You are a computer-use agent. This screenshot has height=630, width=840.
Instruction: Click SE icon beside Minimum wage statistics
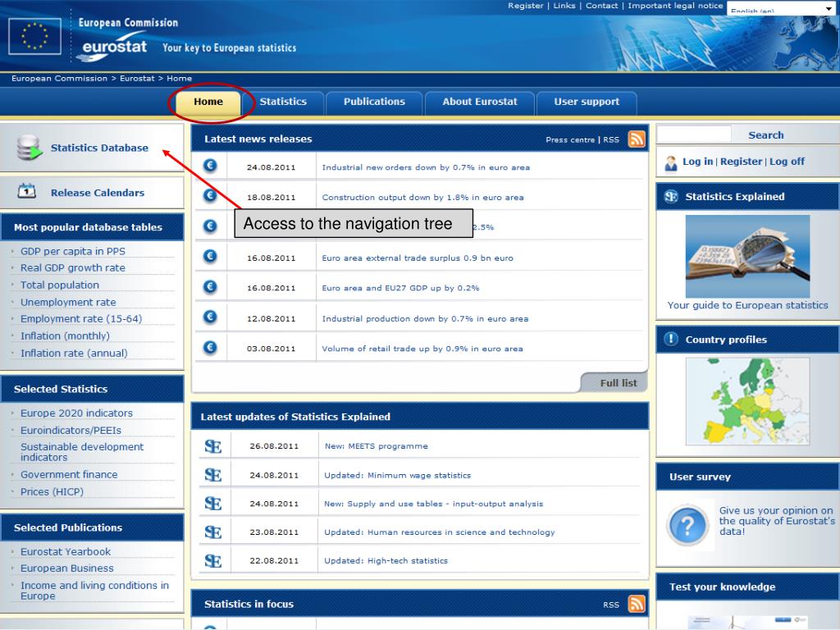click(212, 475)
